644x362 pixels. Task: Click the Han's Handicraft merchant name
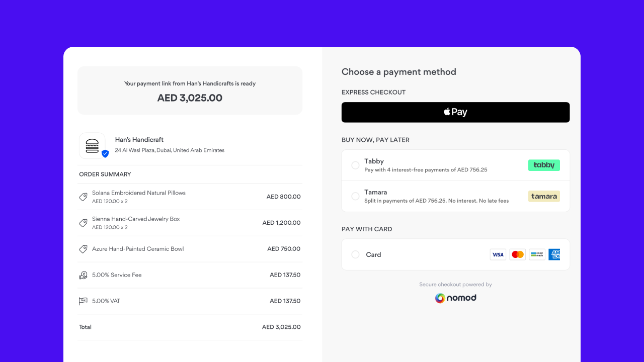pos(139,140)
